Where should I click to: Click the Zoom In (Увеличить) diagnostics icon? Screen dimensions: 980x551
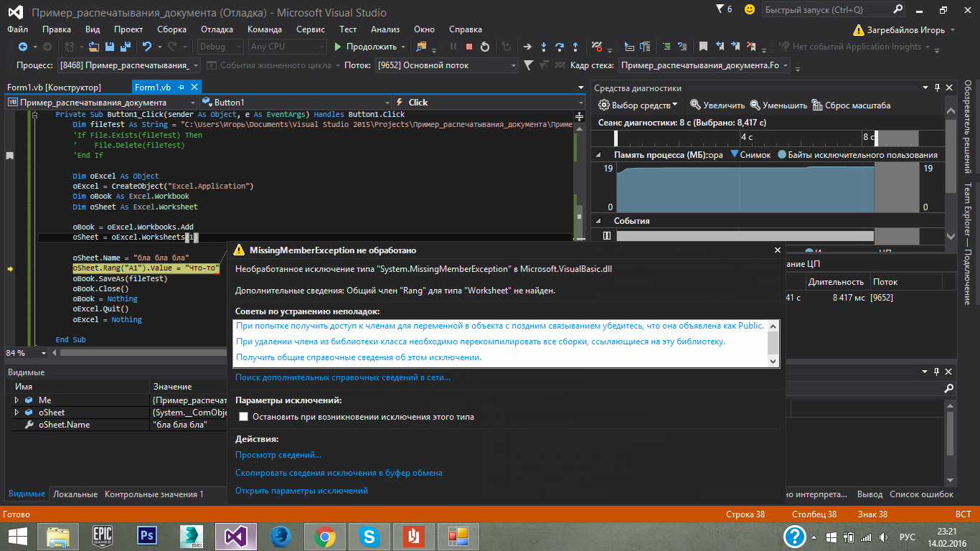[695, 105]
